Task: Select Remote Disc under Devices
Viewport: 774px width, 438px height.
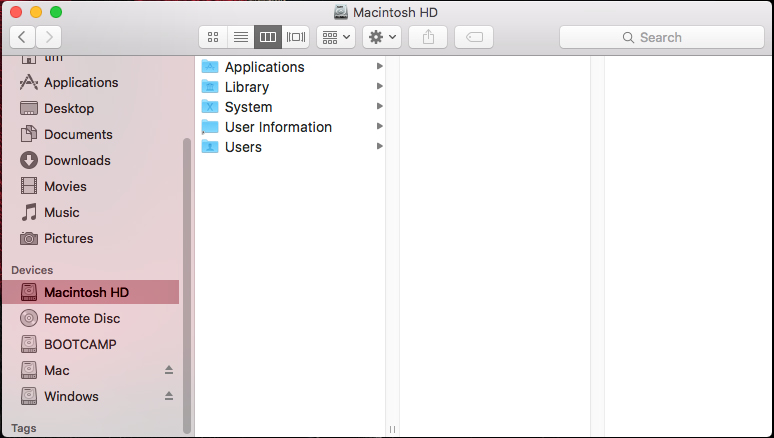Action: (x=90, y=319)
